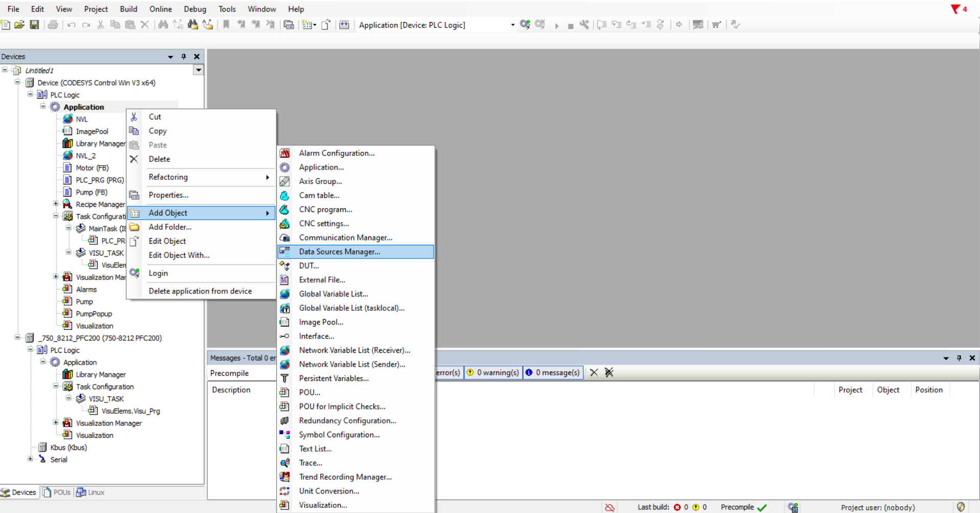Save the project using toolbar disk icon
This screenshot has height=513, width=980.
tap(34, 25)
